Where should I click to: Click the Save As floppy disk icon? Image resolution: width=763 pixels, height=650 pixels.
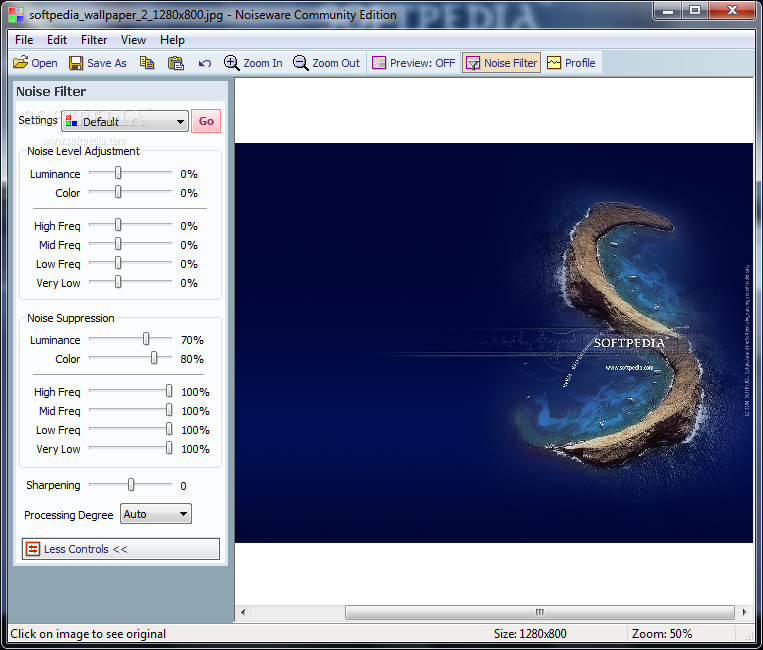[x=76, y=63]
